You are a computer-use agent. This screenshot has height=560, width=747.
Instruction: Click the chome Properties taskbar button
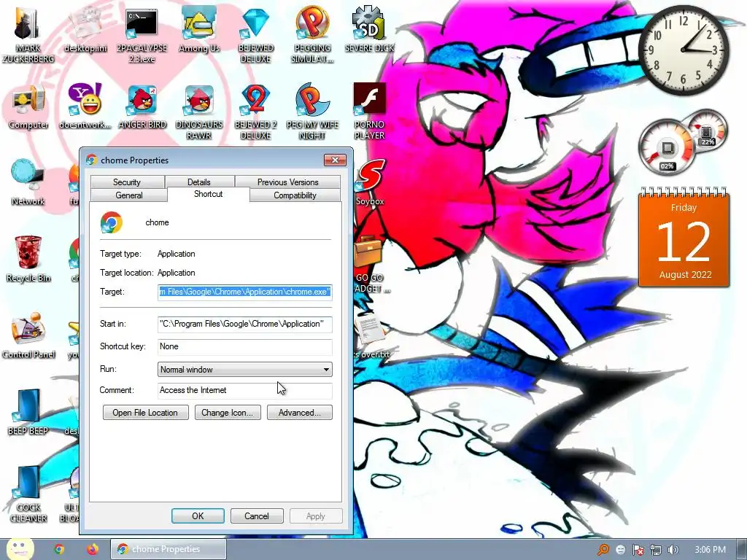click(x=169, y=549)
